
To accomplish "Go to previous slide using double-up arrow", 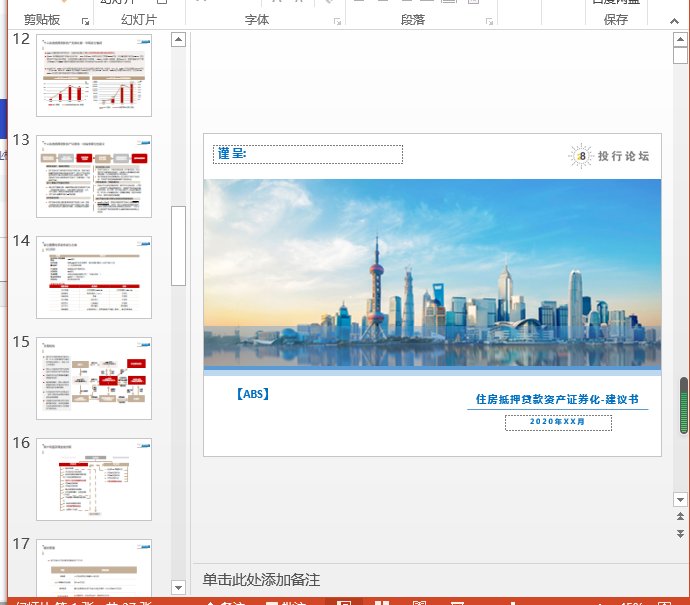I will (x=681, y=516).
